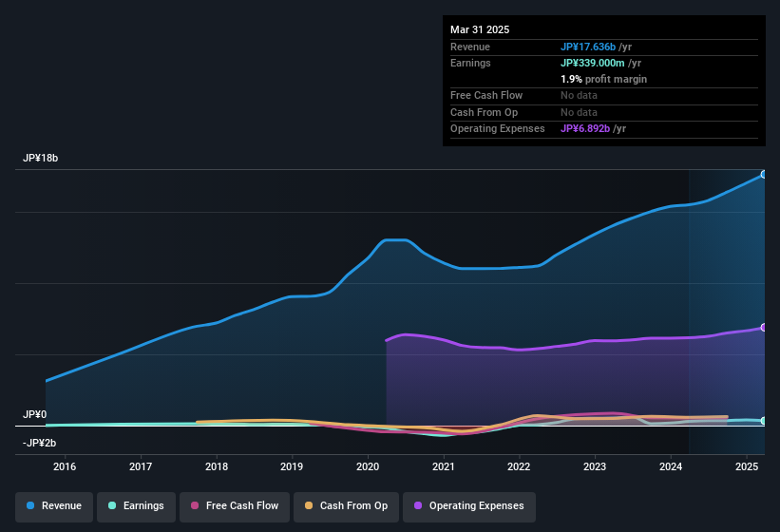The height and width of the screenshot is (532, 780).
Task: Click the Operating Expenses tooltip row label
Action: coord(498,129)
